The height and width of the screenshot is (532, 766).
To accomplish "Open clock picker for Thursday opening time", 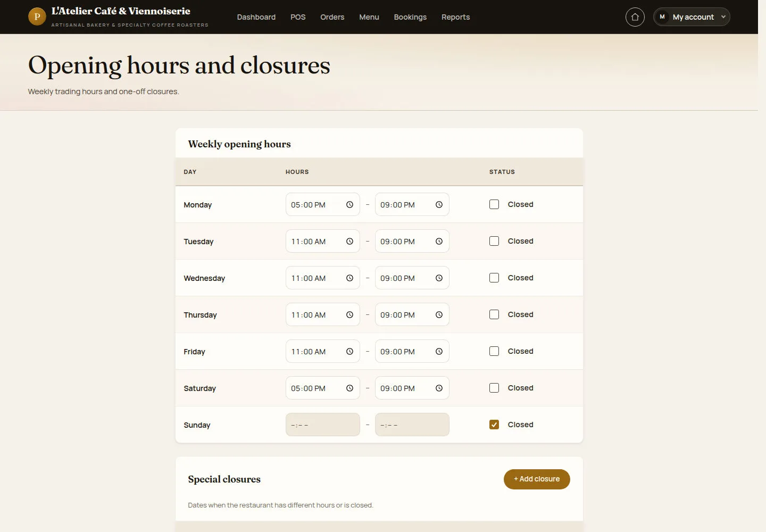I will (349, 315).
